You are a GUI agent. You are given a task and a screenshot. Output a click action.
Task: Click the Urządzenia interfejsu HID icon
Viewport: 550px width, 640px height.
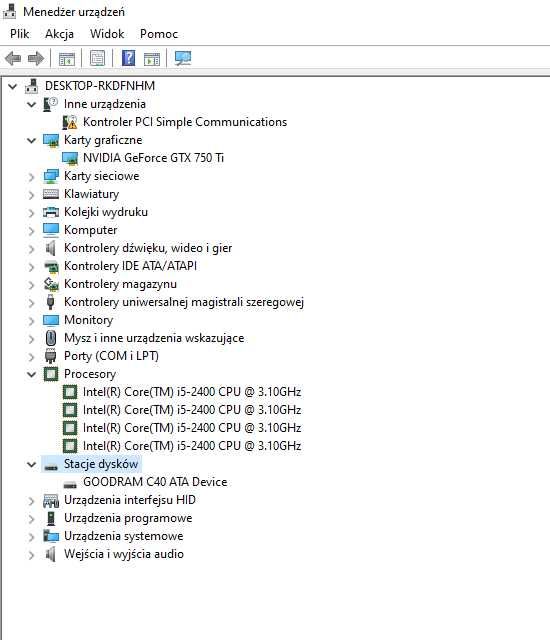point(51,500)
